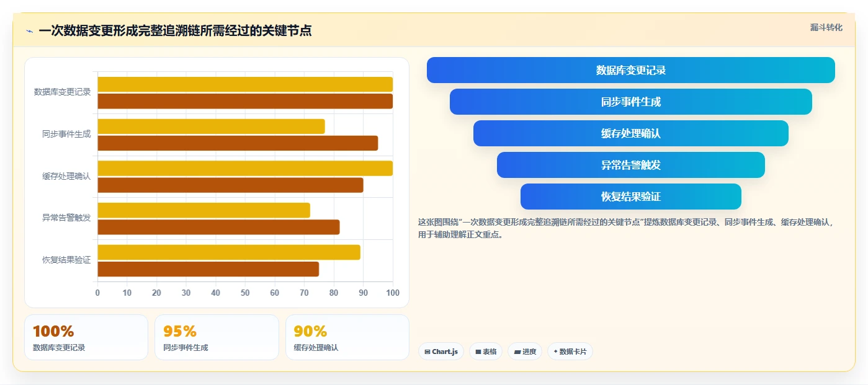
Task: Open the 90% 缓存处理确认 stat card
Action: pos(347,337)
